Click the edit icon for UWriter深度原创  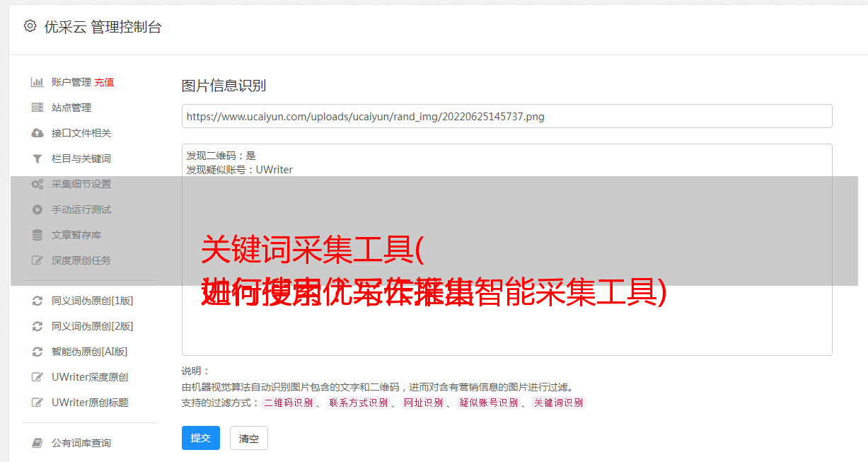37,377
